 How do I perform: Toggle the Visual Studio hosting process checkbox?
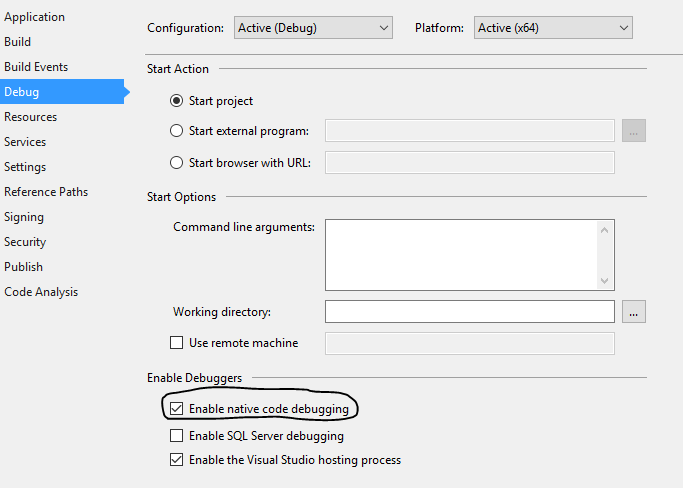tap(177, 460)
